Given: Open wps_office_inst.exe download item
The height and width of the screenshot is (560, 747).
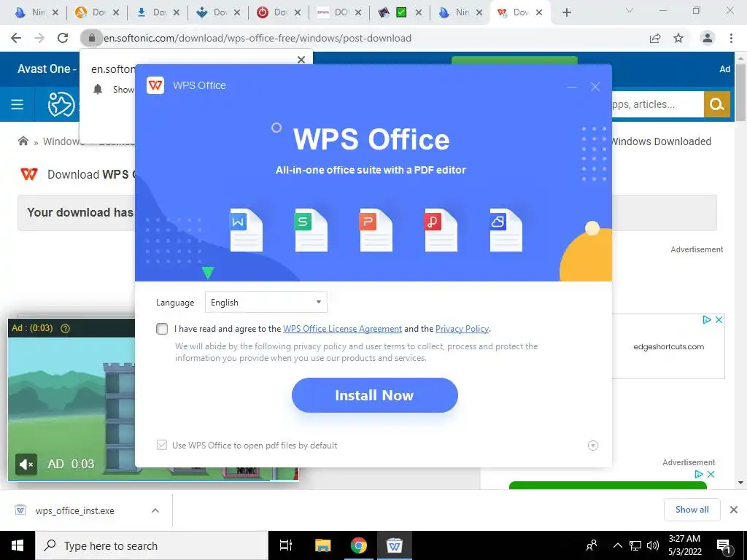Looking at the screenshot, I should pos(75,510).
